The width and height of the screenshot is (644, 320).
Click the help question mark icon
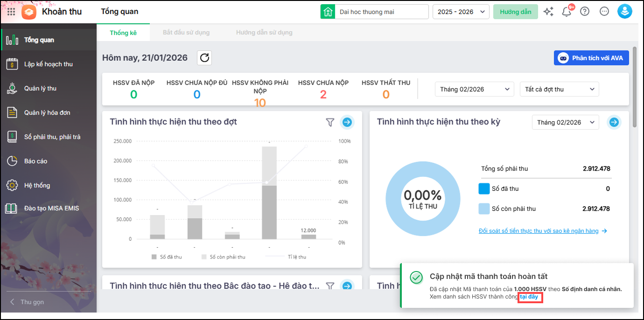(585, 12)
